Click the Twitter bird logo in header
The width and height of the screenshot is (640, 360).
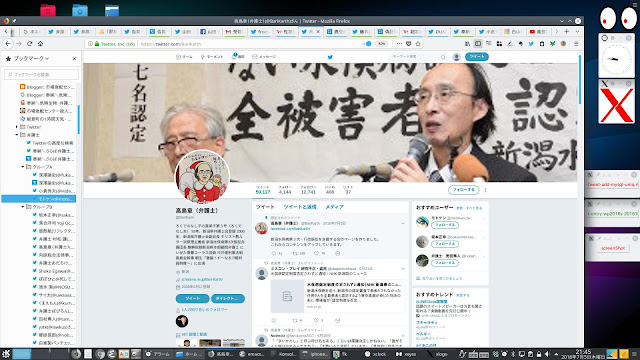coord(330,57)
